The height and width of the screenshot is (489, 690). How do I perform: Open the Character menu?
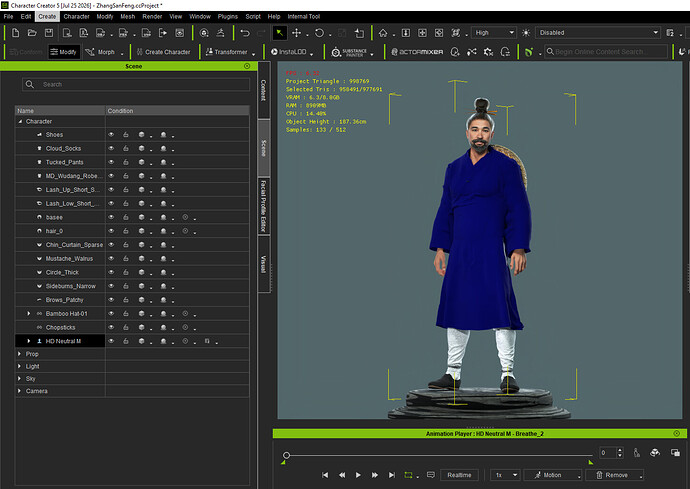point(77,16)
